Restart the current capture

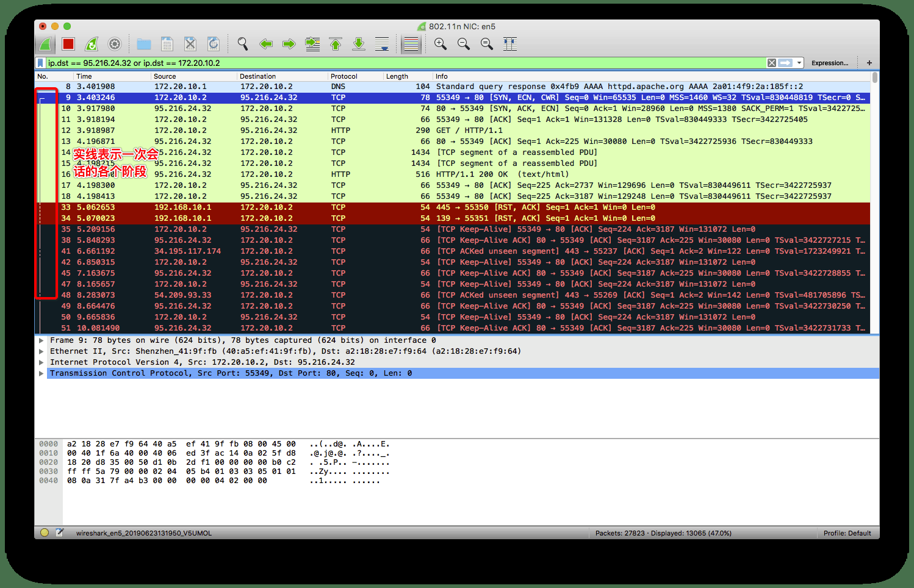pyautogui.click(x=92, y=44)
